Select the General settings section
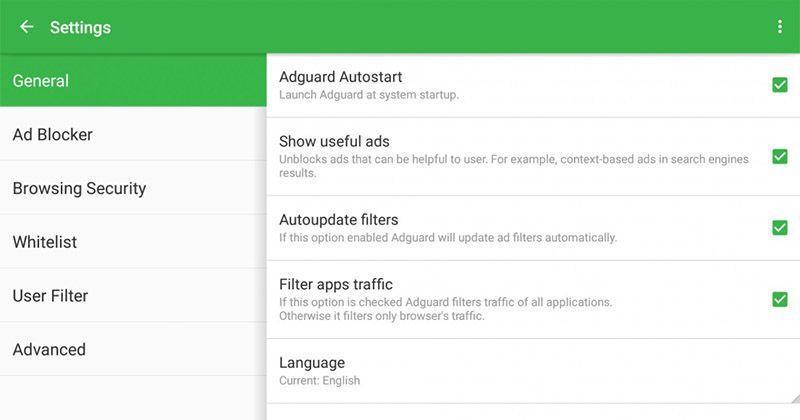Screen dimensions: 800x420 pos(133,81)
